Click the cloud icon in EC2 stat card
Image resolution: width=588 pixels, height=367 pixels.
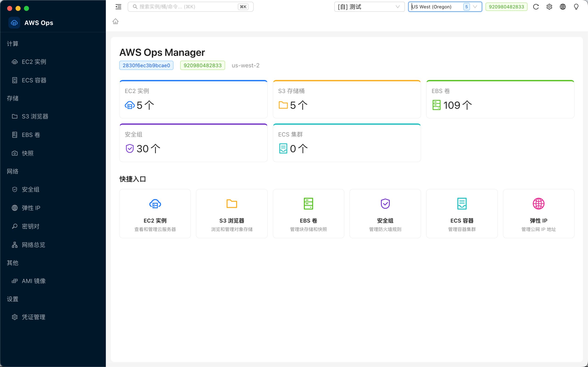pos(130,105)
